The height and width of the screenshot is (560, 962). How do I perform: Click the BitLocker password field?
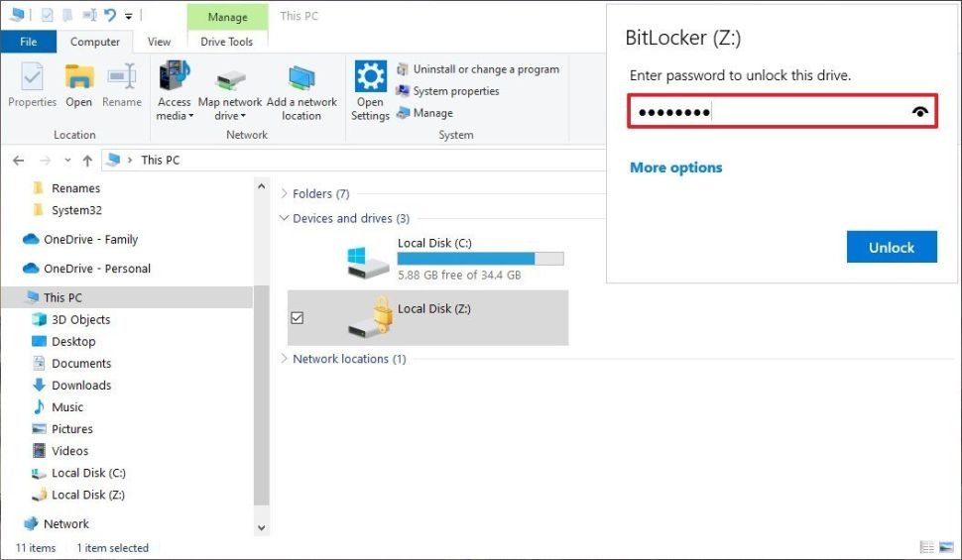(x=782, y=111)
